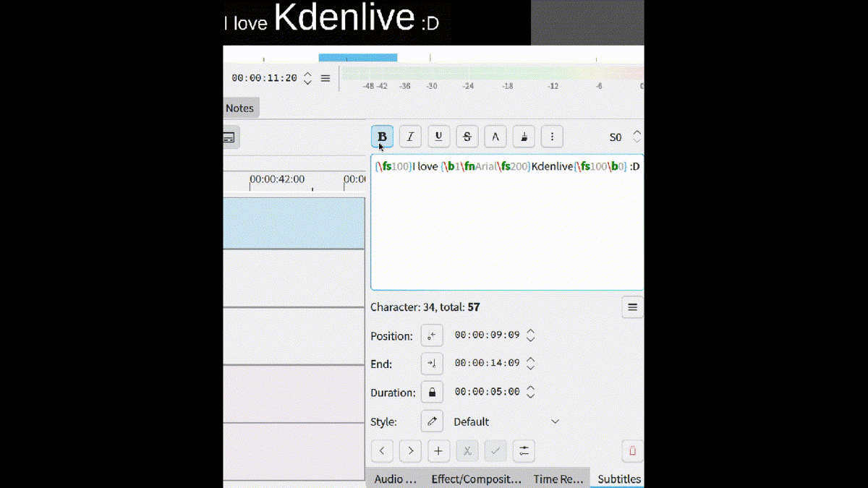Switch to the Subtitles tab

pyautogui.click(x=618, y=479)
